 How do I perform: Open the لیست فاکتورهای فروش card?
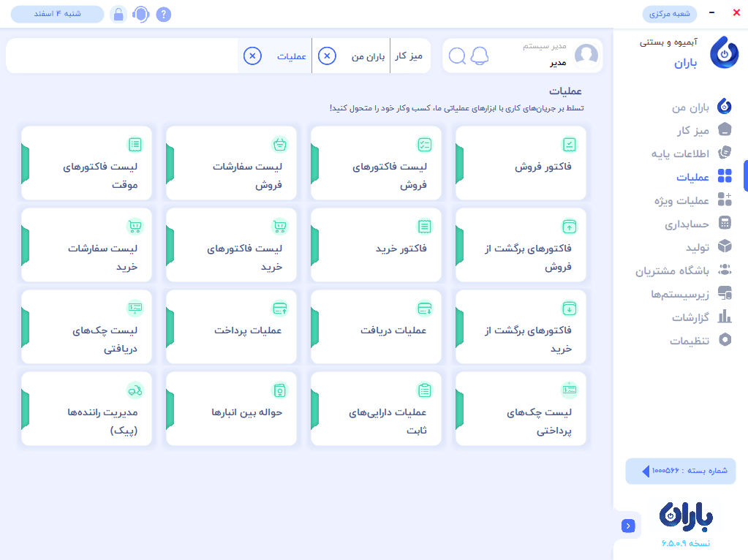(376, 163)
